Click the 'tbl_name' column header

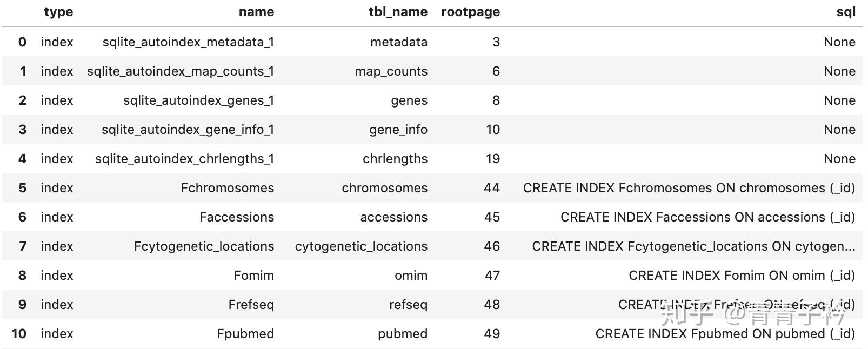(x=398, y=12)
